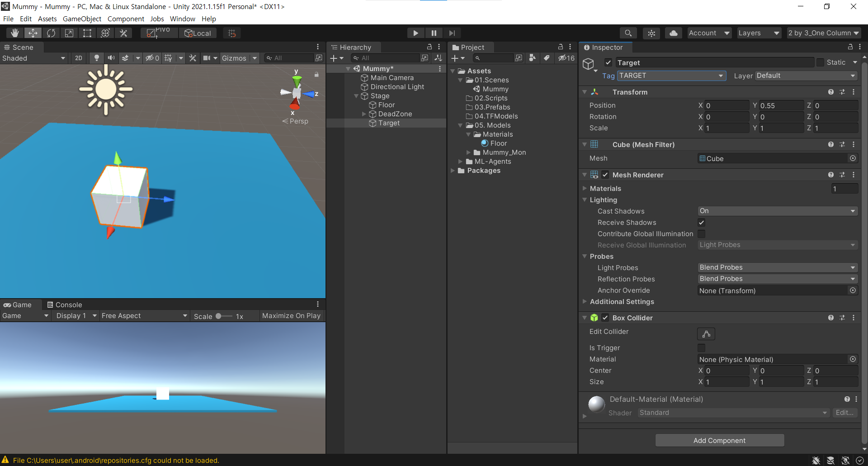
Task: Open the Hierarchy create plus button
Action: click(x=336, y=58)
